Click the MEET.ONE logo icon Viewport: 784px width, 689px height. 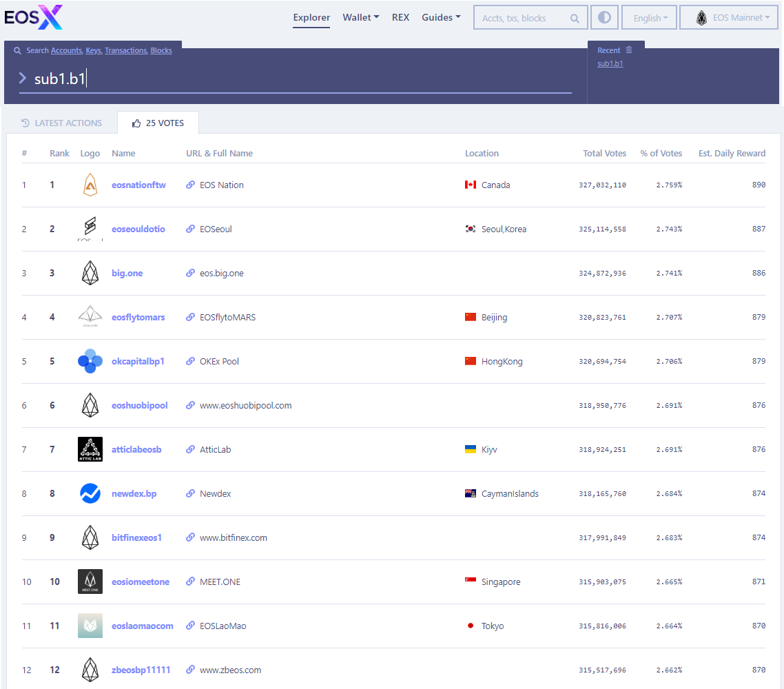90,582
